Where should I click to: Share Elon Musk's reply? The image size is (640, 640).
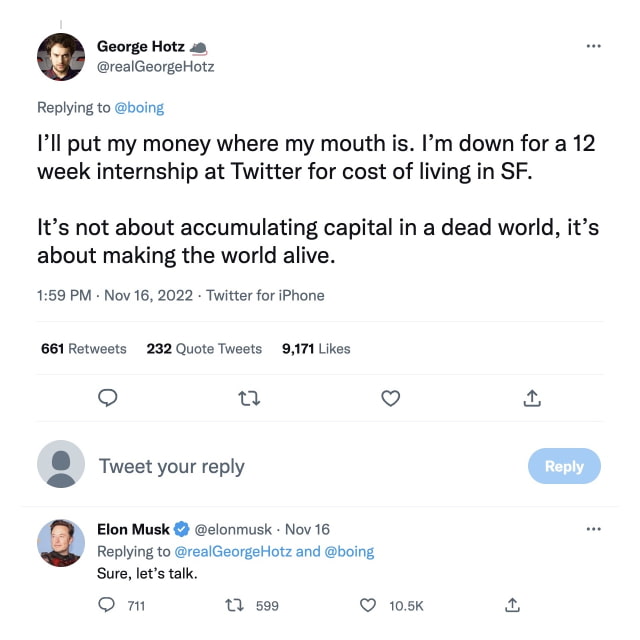tap(512, 605)
